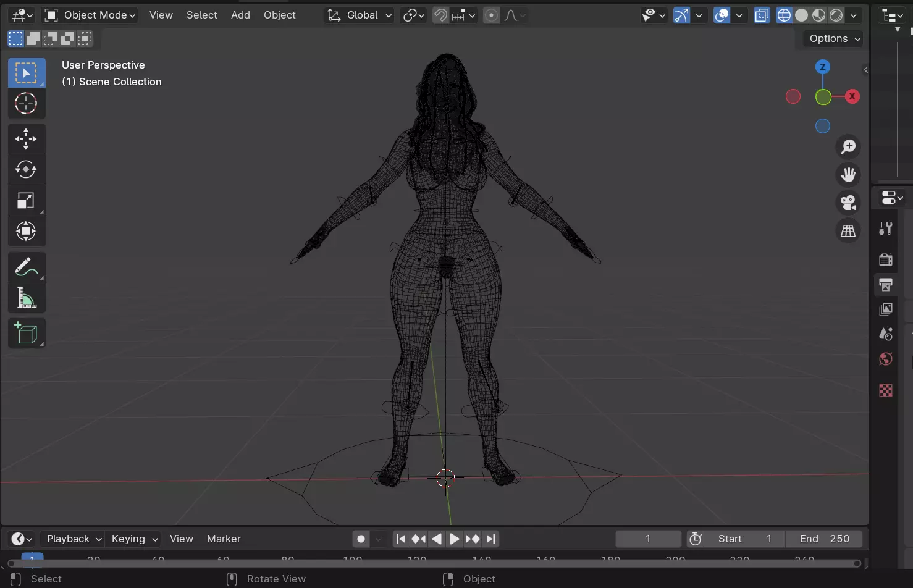Toggle X-ray mode

[762, 15]
